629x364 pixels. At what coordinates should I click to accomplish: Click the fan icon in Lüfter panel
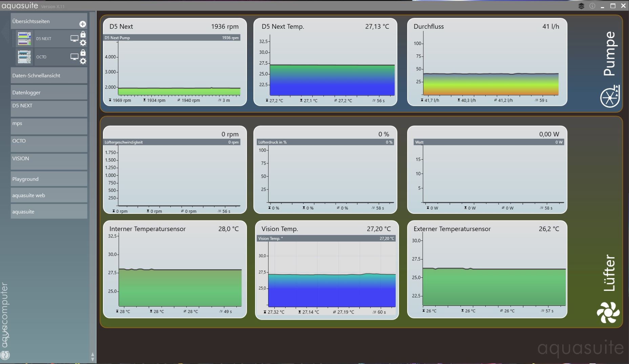click(608, 312)
